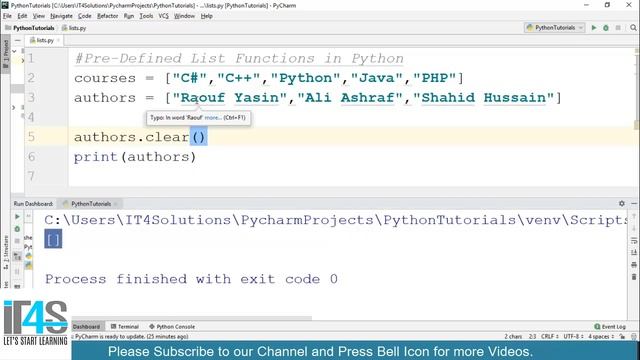Image resolution: width=640 pixels, height=360 pixels.
Task: Click the word Raouf in authors list
Action: (202, 98)
